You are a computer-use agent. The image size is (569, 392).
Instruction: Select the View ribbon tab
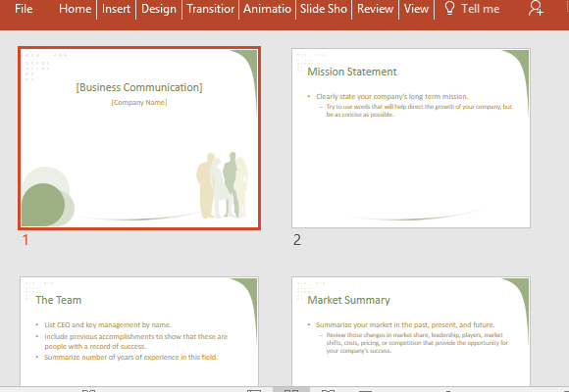(x=416, y=9)
